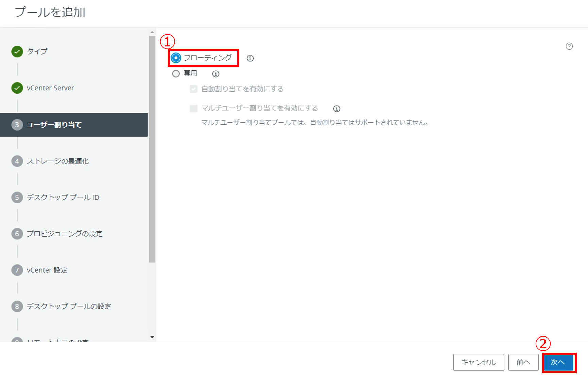Screen dimensions: 588x382
Task: Click green checkmark icon for タイプ step
Action: 17,52
